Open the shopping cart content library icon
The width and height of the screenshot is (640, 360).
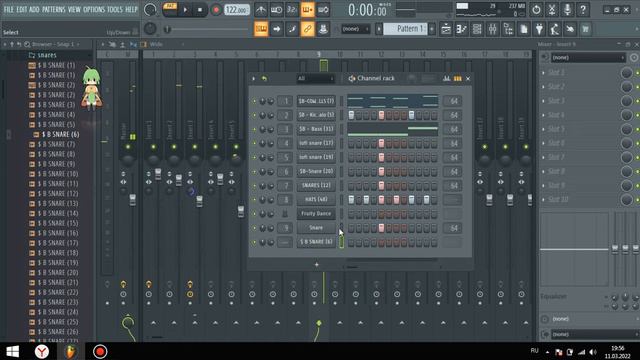(x=586, y=29)
